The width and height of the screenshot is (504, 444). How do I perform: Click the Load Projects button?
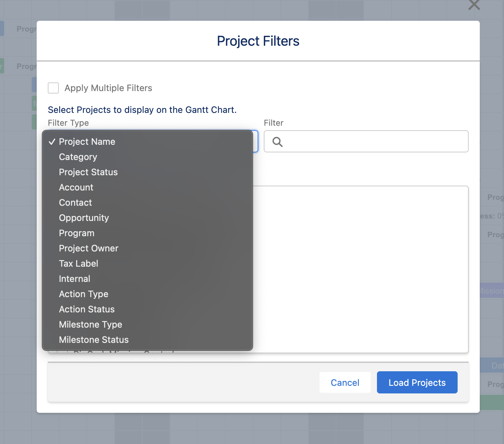pos(417,382)
